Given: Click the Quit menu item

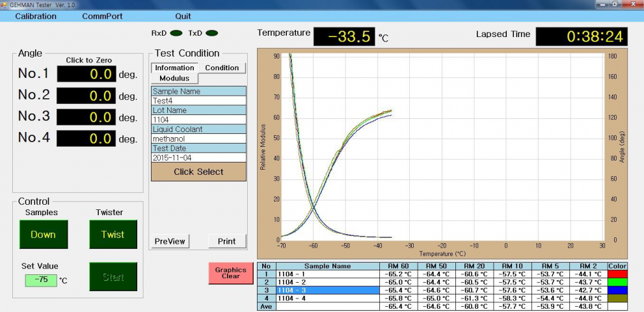Looking at the screenshot, I should tap(183, 16).
